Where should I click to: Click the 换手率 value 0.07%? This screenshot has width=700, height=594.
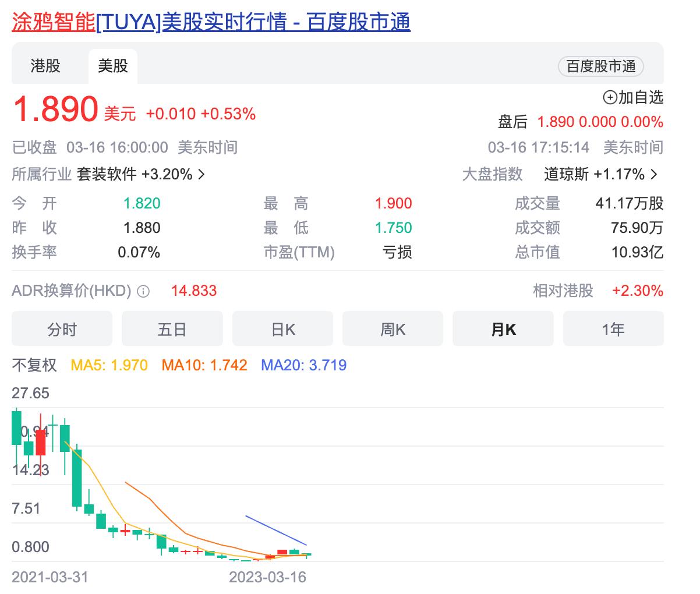[139, 252]
